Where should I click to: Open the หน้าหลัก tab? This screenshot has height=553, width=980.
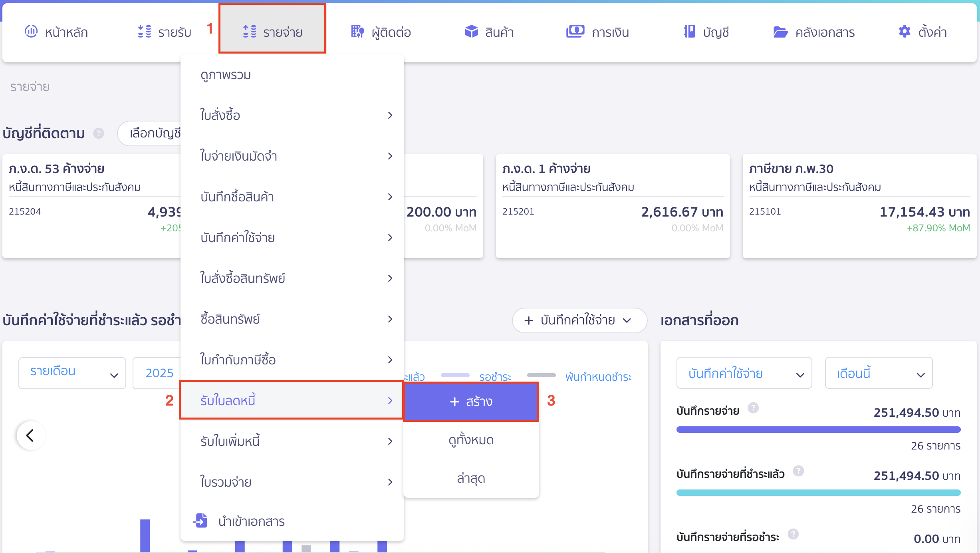(x=56, y=32)
